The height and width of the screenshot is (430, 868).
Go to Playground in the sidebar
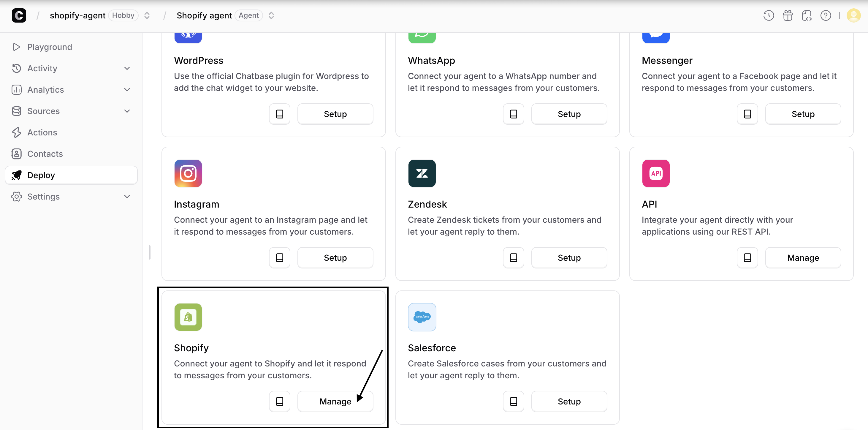(50, 47)
